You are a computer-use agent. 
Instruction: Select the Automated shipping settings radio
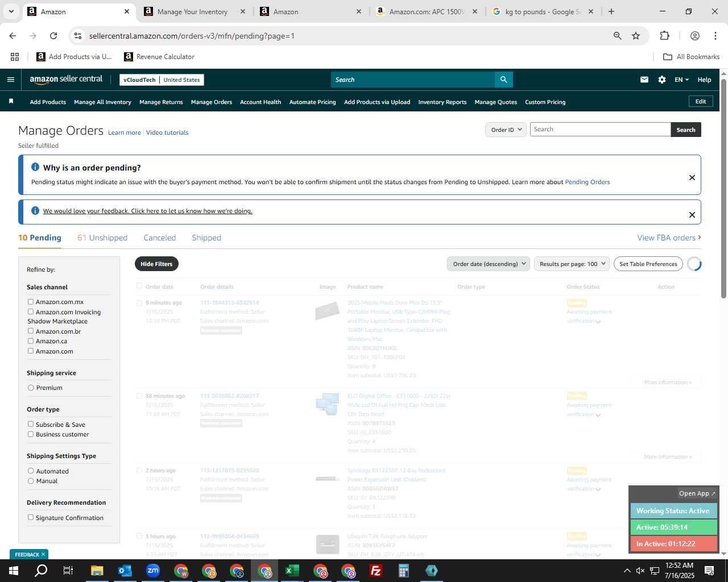[x=31, y=471]
